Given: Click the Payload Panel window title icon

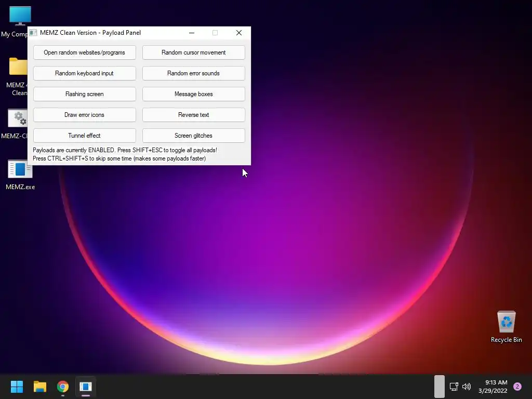Looking at the screenshot, I should 33,33.
